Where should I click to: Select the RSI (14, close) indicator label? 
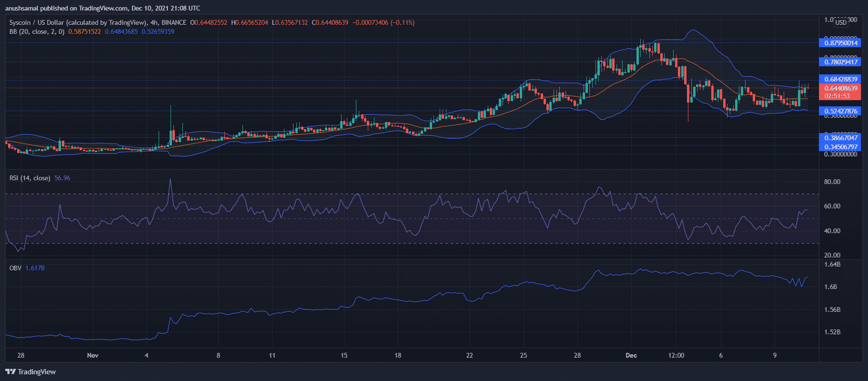(x=30, y=178)
